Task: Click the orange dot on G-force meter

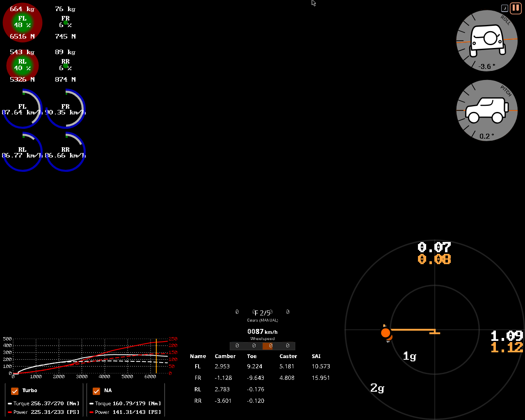Action: tap(386, 333)
